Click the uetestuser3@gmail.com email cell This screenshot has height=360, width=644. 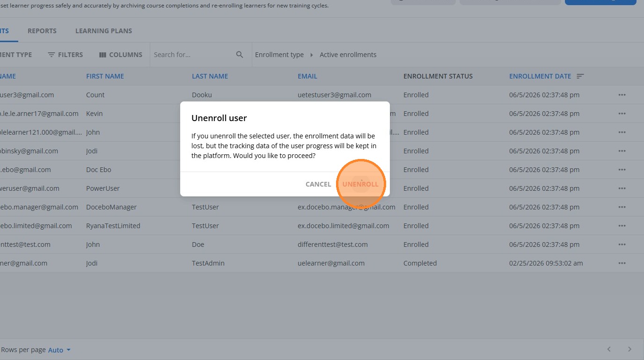335,95
